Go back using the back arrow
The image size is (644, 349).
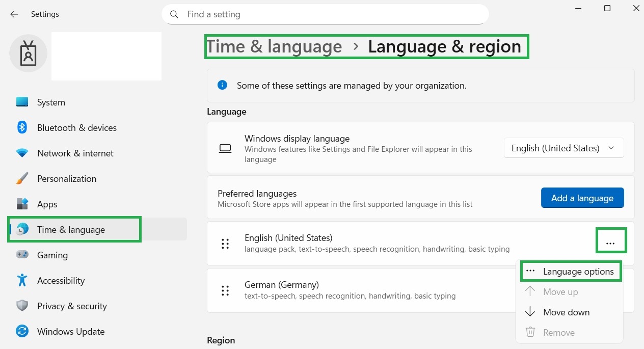[14, 14]
